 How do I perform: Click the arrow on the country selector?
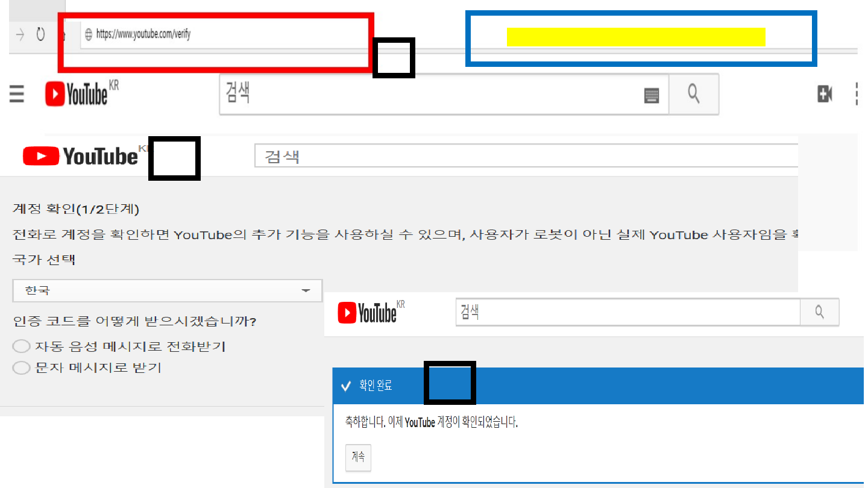(306, 291)
